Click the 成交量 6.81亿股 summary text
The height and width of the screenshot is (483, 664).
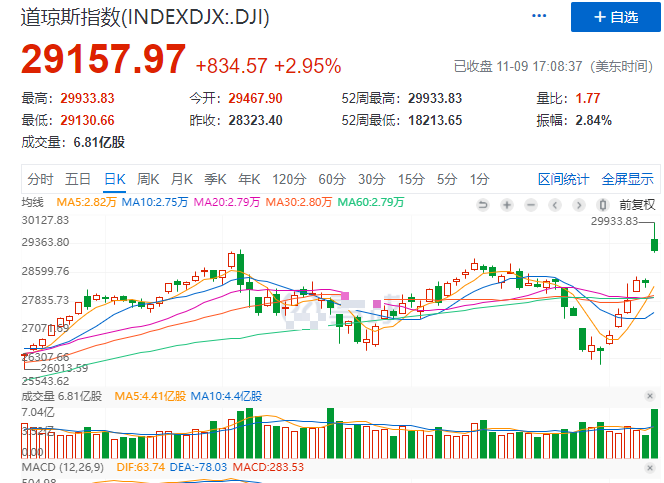(x=73, y=142)
